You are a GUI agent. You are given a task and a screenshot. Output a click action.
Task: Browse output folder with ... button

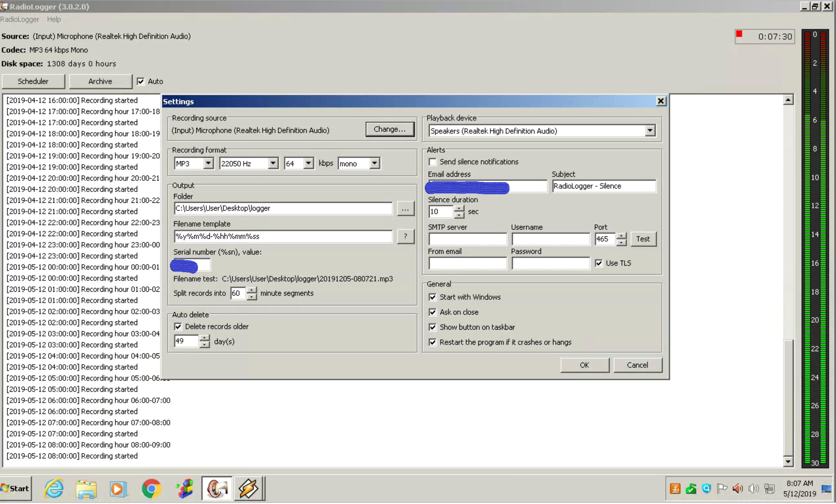pos(406,208)
